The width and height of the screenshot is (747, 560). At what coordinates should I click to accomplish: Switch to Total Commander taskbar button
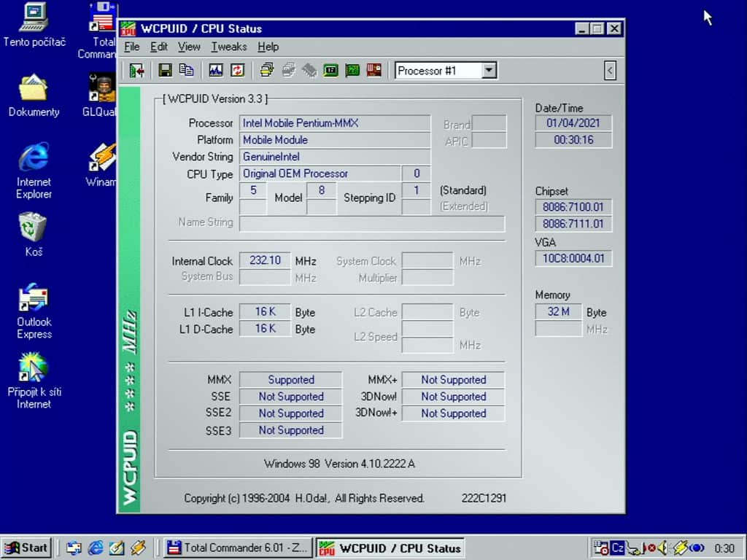click(x=238, y=548)
